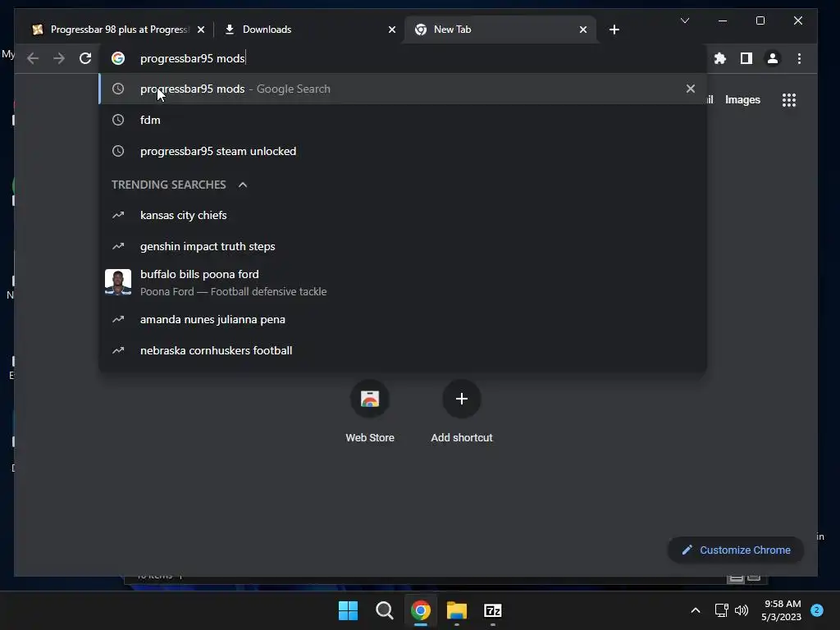Click the network tray icon
840x630 pixels.
point(722,610)
